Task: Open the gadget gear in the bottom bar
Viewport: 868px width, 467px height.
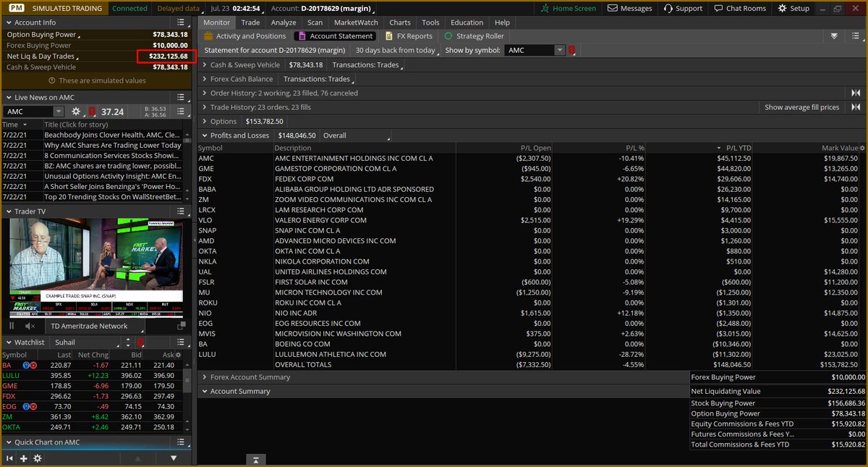Action: 38,458
